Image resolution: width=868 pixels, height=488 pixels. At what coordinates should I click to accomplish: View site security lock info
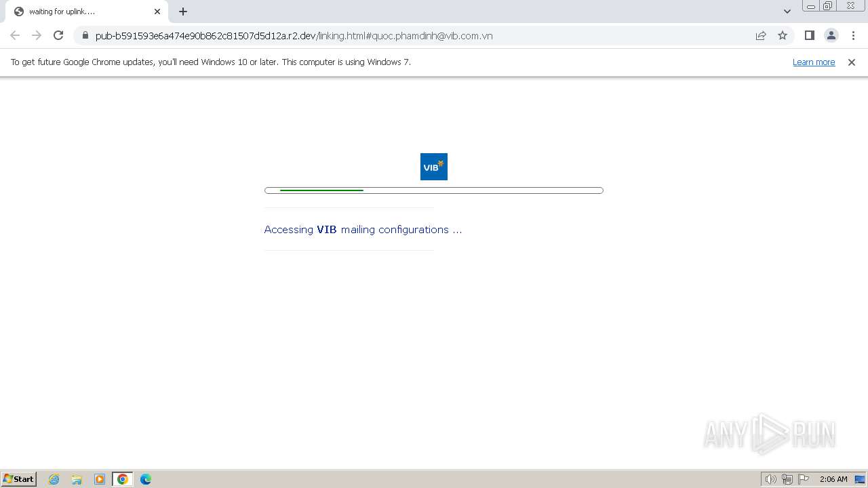[x=85, y=35]
